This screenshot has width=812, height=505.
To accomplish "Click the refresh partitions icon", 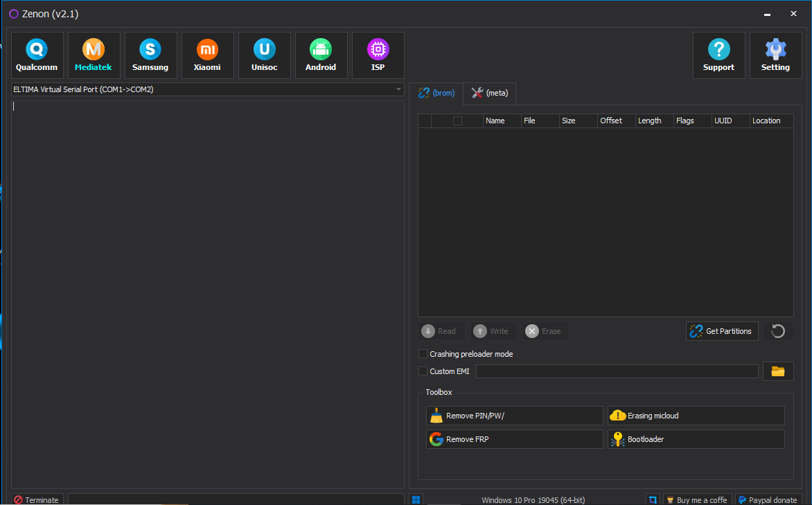I will click(x=778, y=331).
